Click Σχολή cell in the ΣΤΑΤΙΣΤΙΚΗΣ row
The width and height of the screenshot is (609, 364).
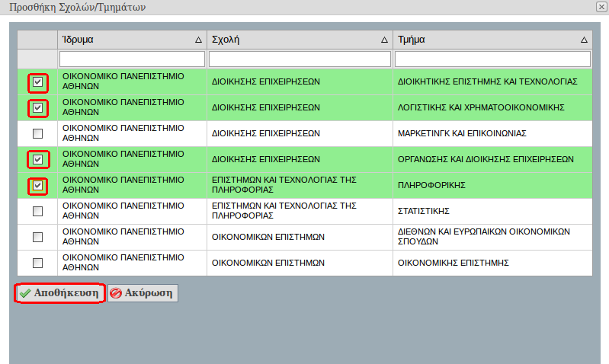click(300, 211)
